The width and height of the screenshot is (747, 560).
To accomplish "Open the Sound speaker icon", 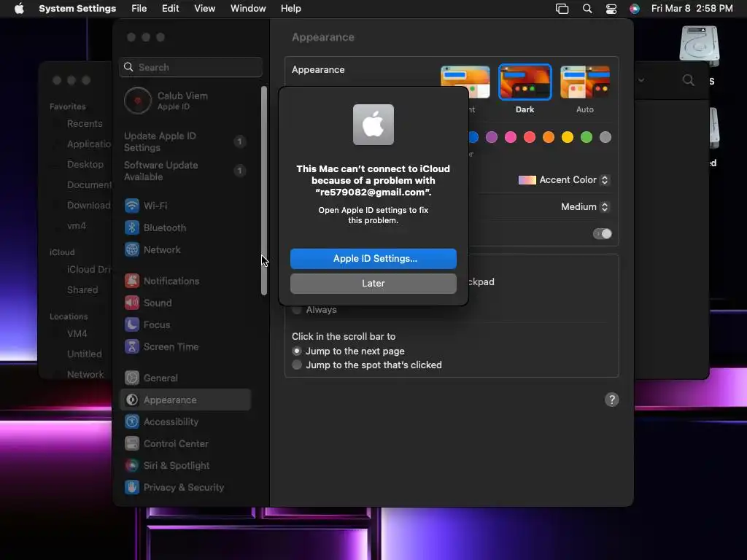I will point(132,303).
